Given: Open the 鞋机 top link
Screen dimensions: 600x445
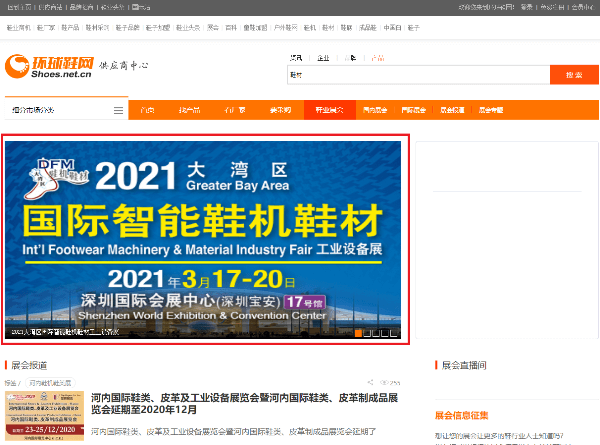Looking at the screenshot, I should [310, 28].
